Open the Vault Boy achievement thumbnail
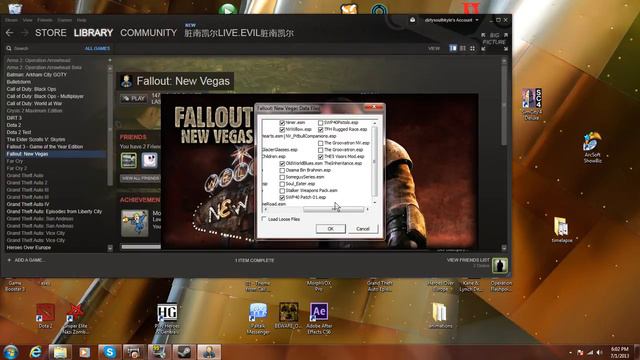This screenshot has height=360, width=640. click(135, 223)
